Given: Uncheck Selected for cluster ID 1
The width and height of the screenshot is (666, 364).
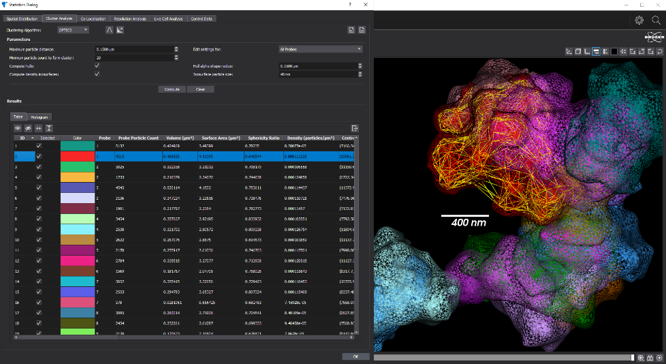Looking at the screenshot, I should point(39,146).
